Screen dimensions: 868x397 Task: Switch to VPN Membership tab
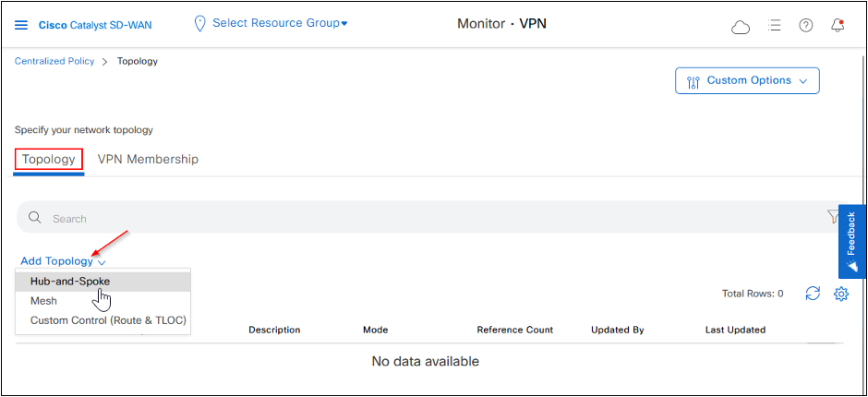(148, 159)
